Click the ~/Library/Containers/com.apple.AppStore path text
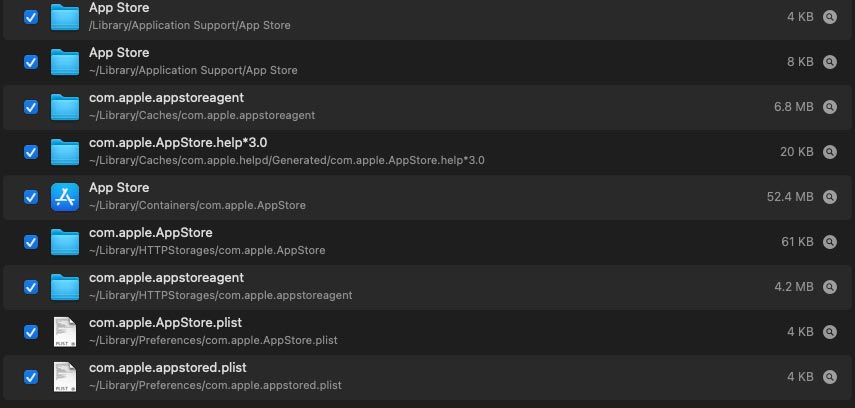 [197, 205]
